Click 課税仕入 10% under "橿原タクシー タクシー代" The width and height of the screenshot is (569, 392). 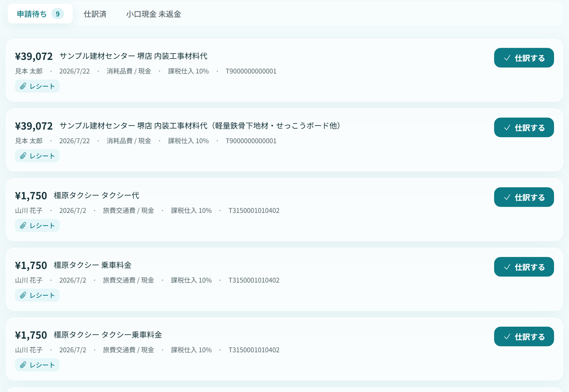coord(192,211)
